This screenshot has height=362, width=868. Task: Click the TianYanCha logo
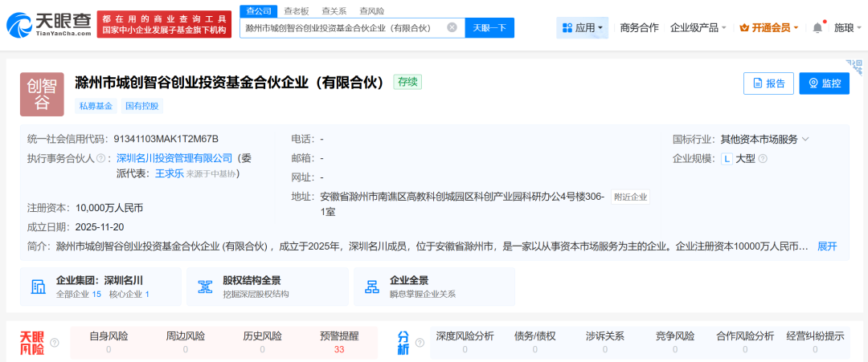click(48, 24)
